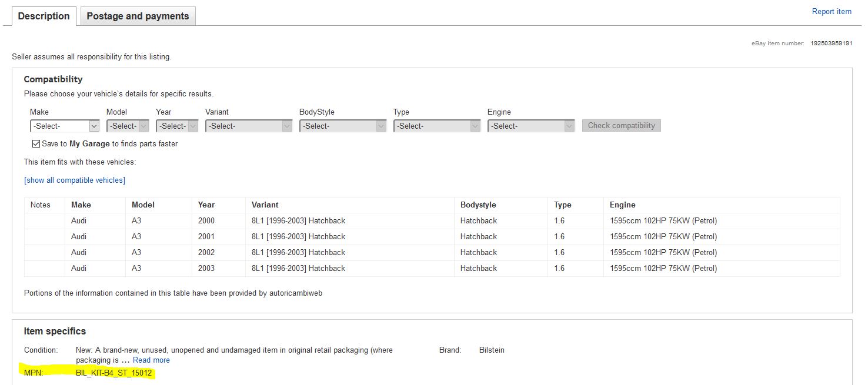Open the Postage and payments tab
Image resolution: width=868 pixels, height=385 pixels.
[138, 16]
